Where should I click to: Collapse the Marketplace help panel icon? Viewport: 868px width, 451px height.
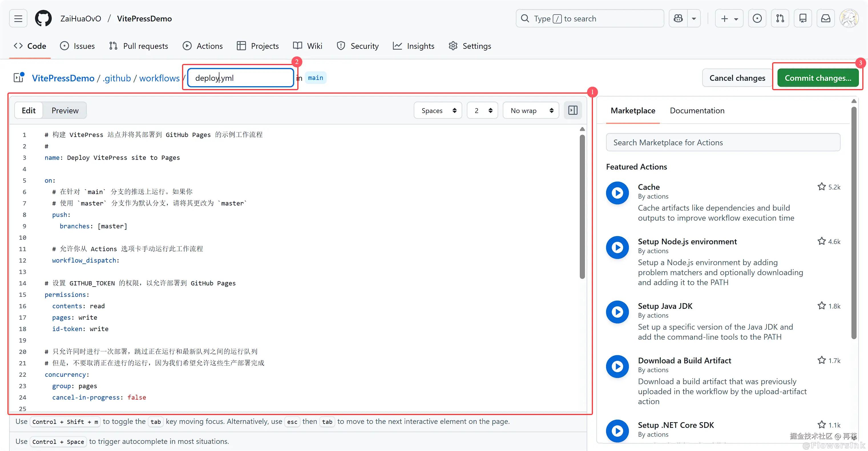(x=573, y=110)
